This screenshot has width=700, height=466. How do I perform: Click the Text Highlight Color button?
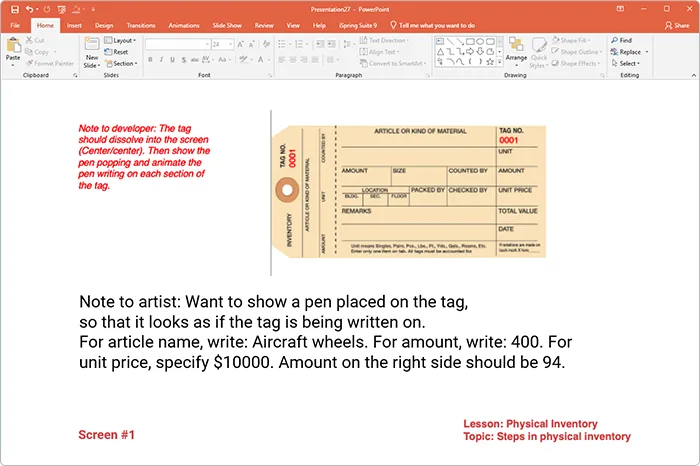tap(243, 59)
